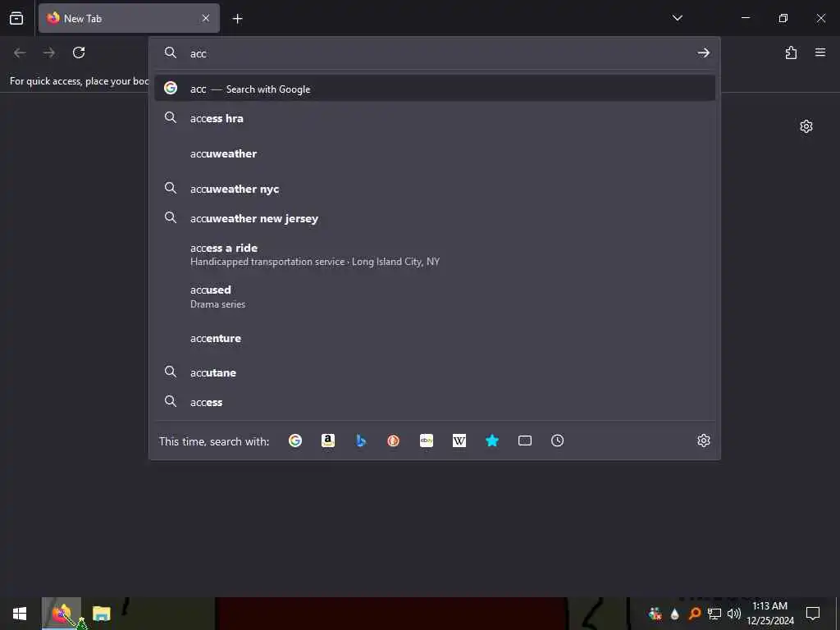
Task: Search bookmarks using the star icon
Action: pyautogui.click(x=492, y=441)
